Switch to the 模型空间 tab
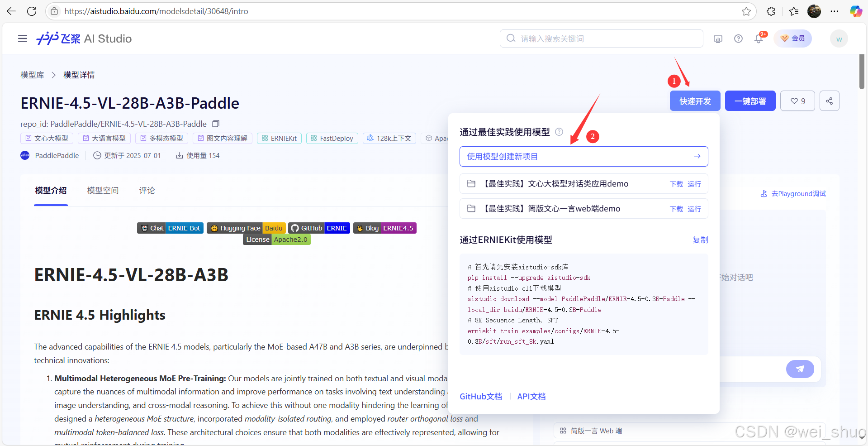This screenshot has width=868, height=446. [103, 190]
